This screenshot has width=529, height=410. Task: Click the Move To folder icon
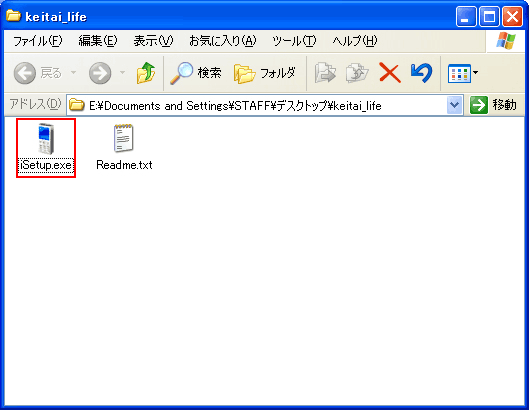[x=325, y=73]
